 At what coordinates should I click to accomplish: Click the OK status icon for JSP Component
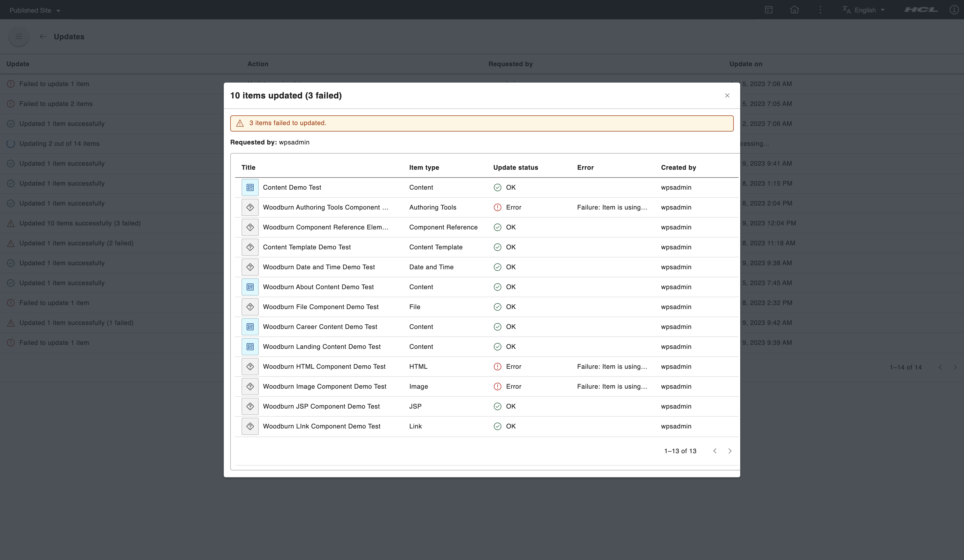[x=497, y=406]
